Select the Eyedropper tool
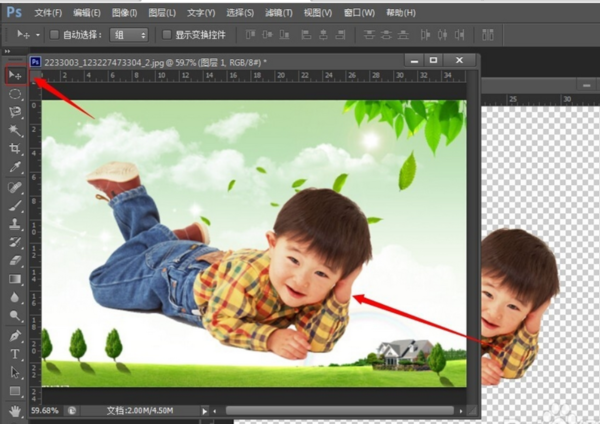Viewport: 600px width, 424px height. pos(15,168)
